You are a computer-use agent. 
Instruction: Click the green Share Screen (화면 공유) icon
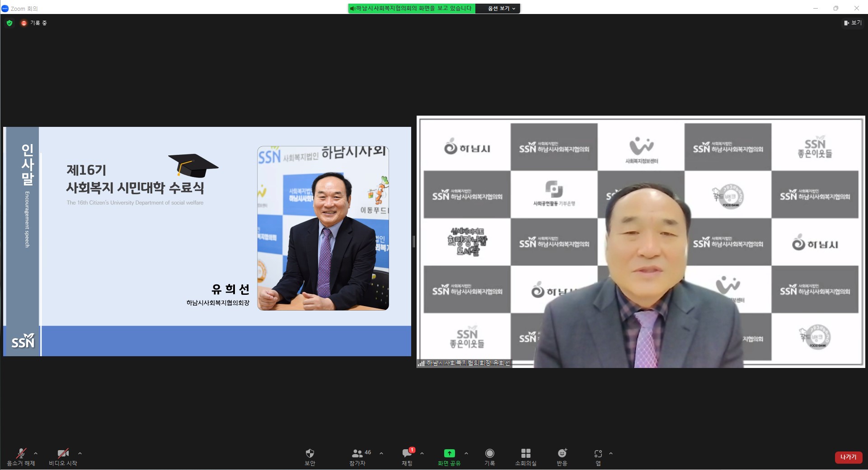449,453
